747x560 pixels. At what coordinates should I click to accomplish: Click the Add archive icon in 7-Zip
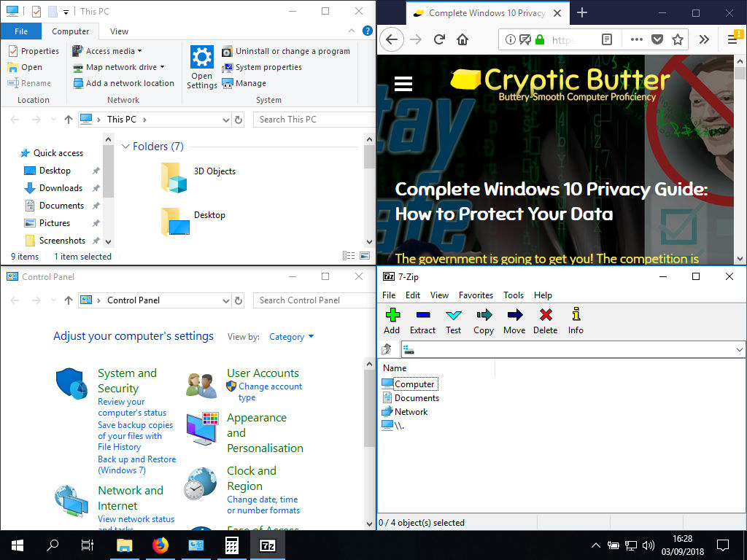pyautogui.click(x=392, y=321)
